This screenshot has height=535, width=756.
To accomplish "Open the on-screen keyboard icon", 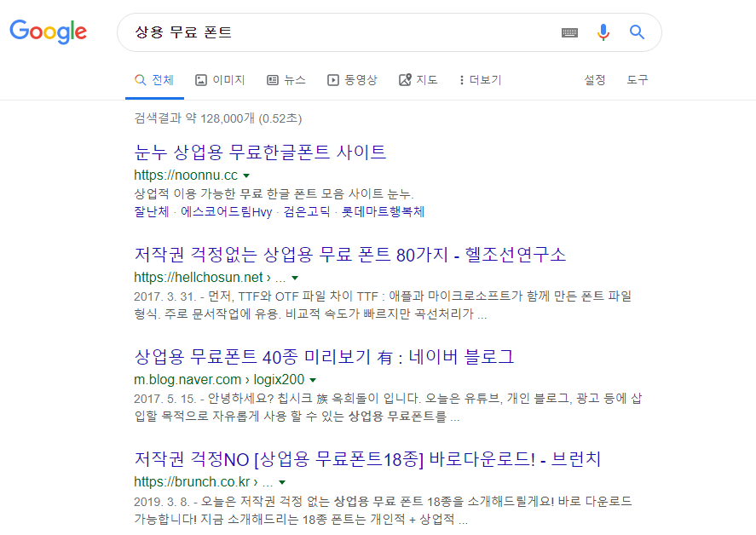I will [x=569, y=32].
